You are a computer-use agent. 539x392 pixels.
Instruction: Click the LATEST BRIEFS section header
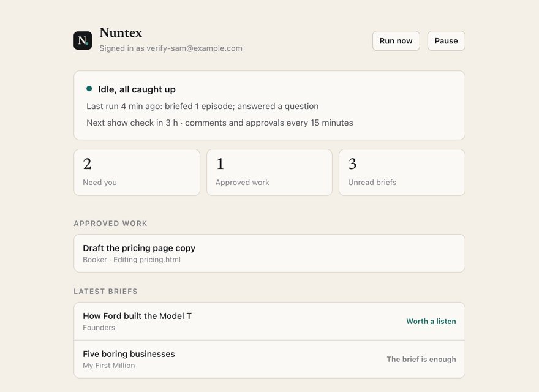coord(105,292)
